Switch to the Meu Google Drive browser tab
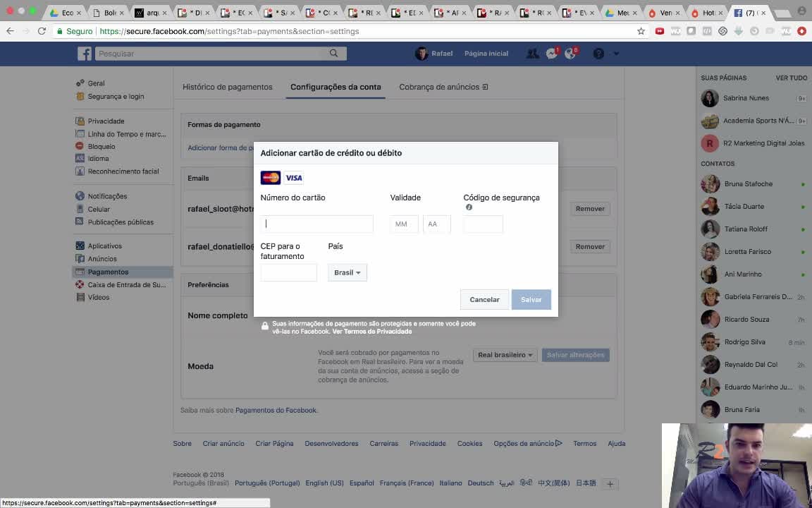 click(620, 13)
